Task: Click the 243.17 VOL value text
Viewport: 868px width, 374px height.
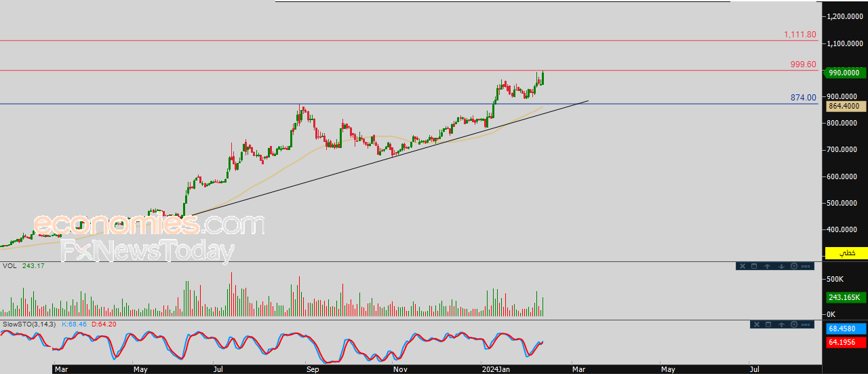Action: pyautogui.click(x=33, y=265)
